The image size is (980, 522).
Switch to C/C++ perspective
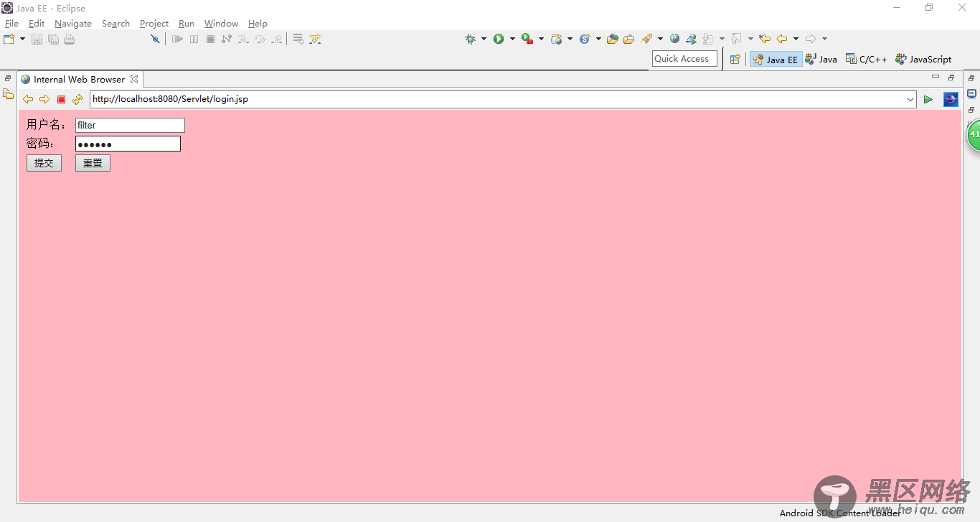click(866, 60)
